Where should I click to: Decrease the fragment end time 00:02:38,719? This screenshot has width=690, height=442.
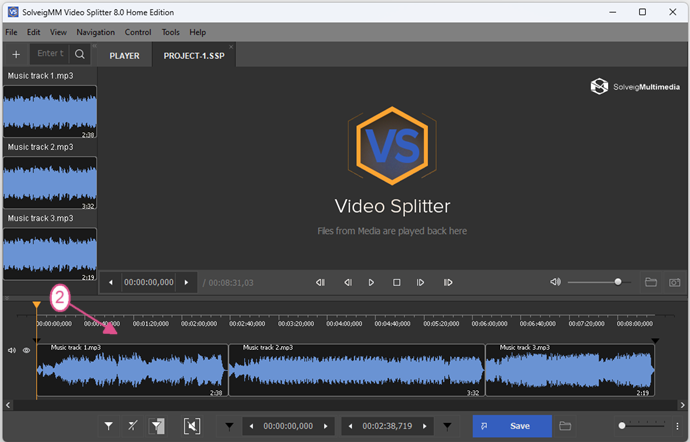[x=350, y=426]
